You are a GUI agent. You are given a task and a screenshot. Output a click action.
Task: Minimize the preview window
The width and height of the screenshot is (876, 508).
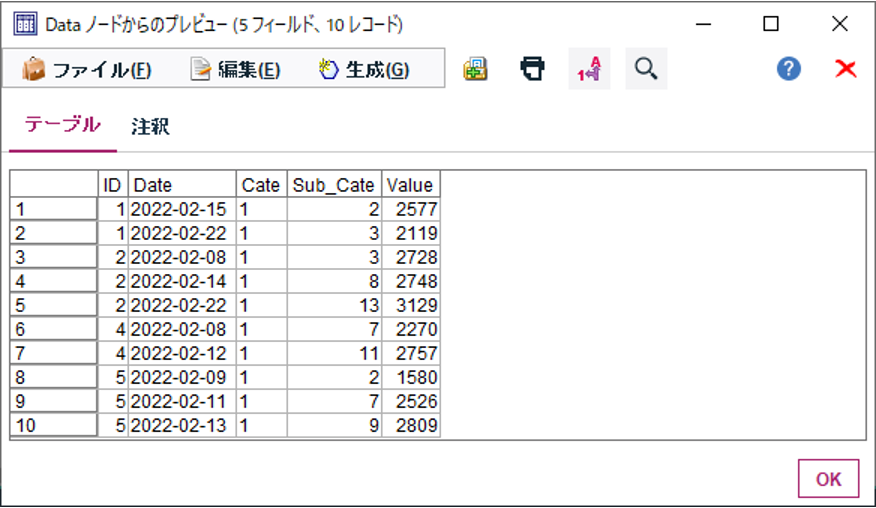(x=703, y=24)
